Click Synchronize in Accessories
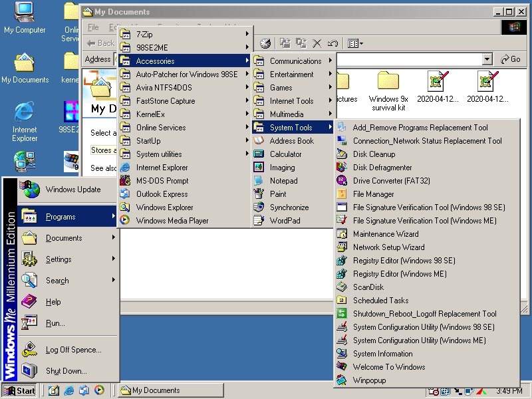532x399 pixels. (x=293, y=207)
